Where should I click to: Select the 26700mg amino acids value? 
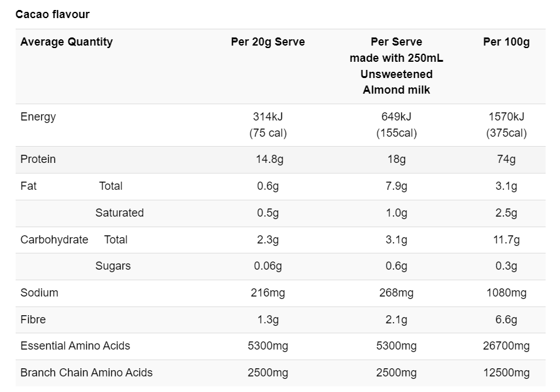pyautogui.click(x=506, y=346)
